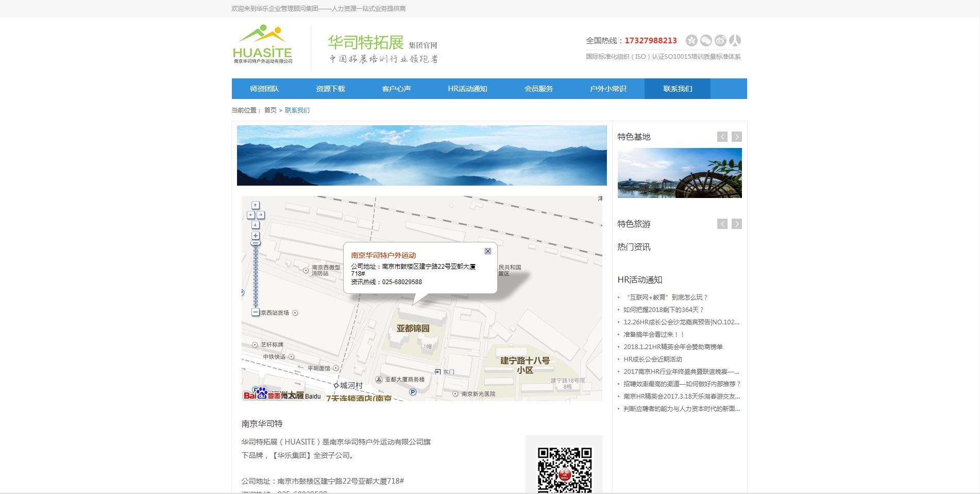Open the 客户心声 menu item
The width and height of the screenshot is (980, 494).
[397, 89]
